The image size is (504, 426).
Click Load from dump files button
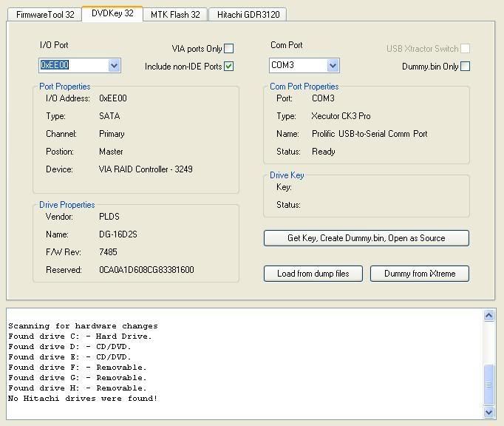click(313, 274)
